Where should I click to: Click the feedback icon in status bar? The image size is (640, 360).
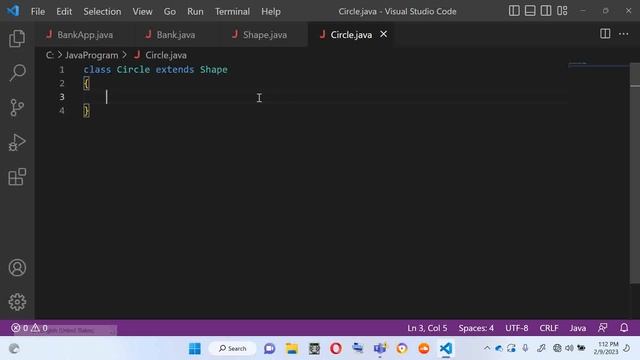pos(602,328)
